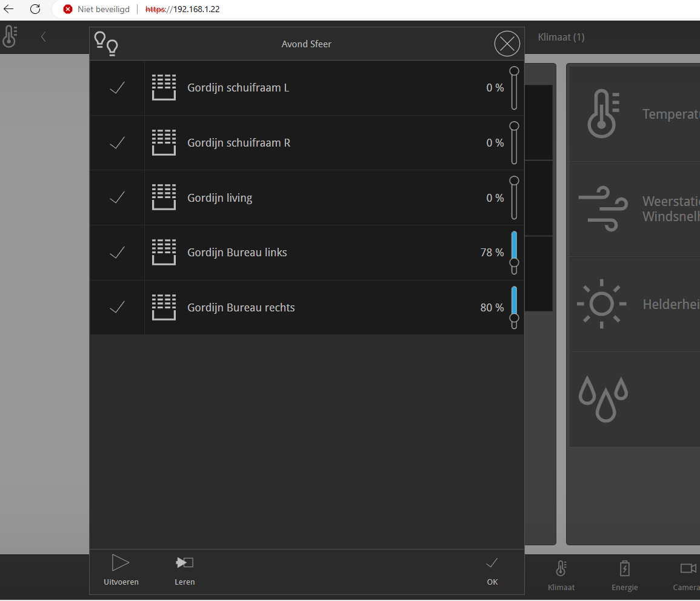
Task: Click curtain icon for Gordijn Bureau rechts
Action: click(x=164, y=307)
